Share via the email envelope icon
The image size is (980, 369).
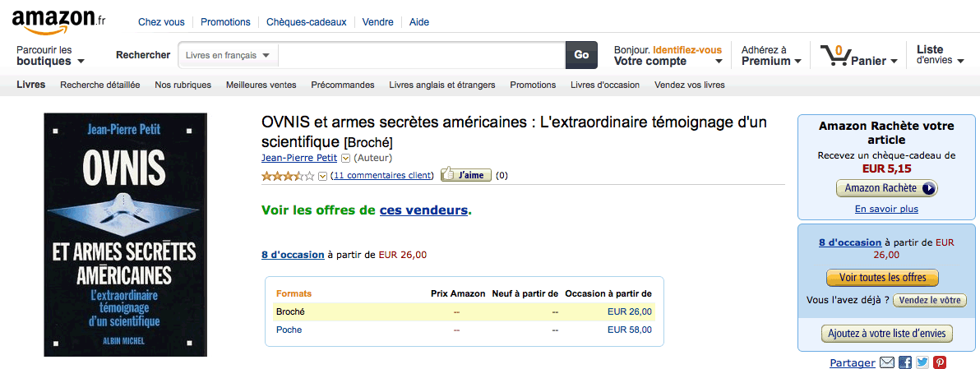click(x=887, y=362)
